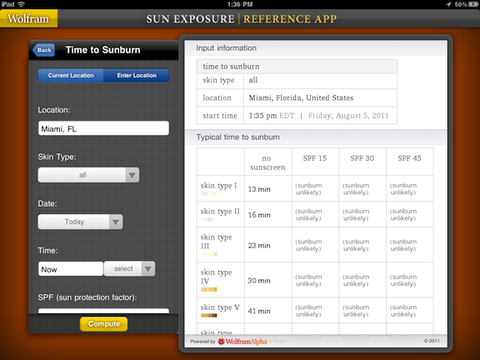Tap the 1:36 PM clock in status bar
Screen dimensions: 480x360
coord(240,4)
